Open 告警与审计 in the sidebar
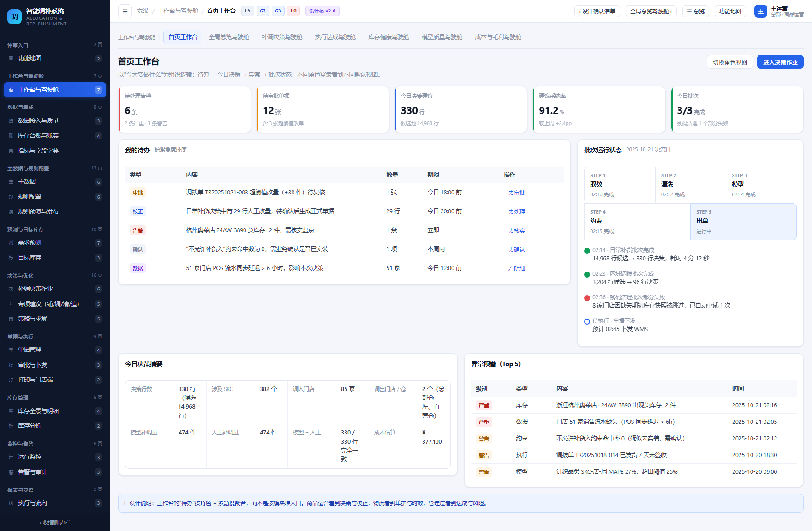The width and height of the screenshot is (812, 531). (x=55, y=472)
